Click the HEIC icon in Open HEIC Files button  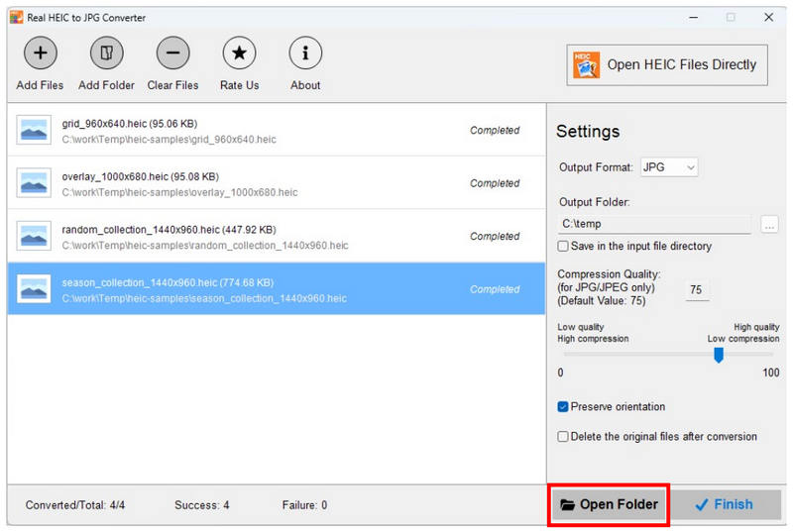586,65
